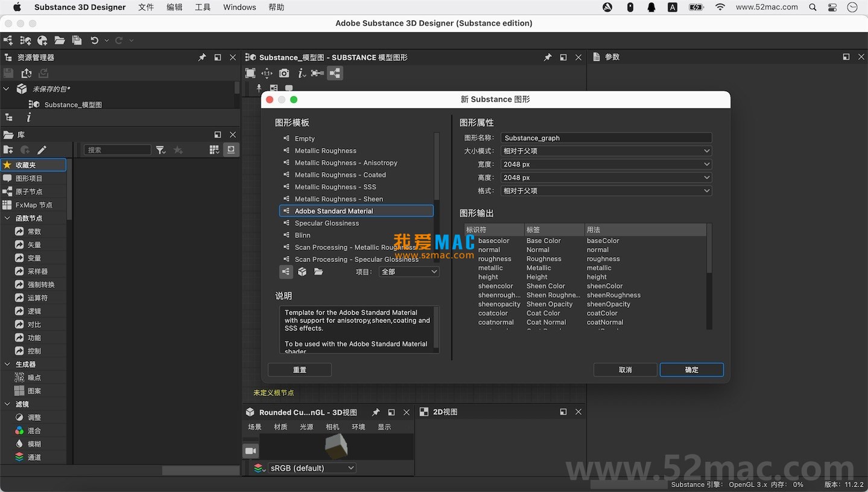
Task: Select the Substance_模型图 item in the explorer tree
Action: point(73,104)
